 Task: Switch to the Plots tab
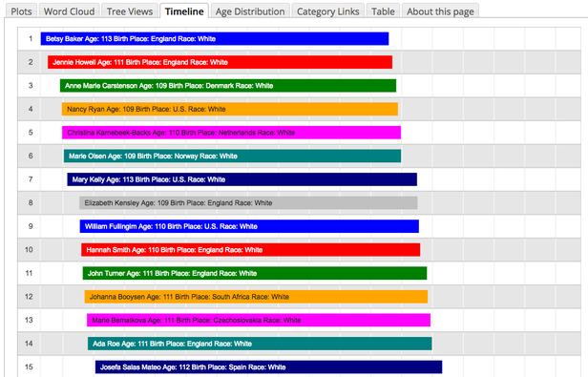pyautogui.click(x=21, y=11)
